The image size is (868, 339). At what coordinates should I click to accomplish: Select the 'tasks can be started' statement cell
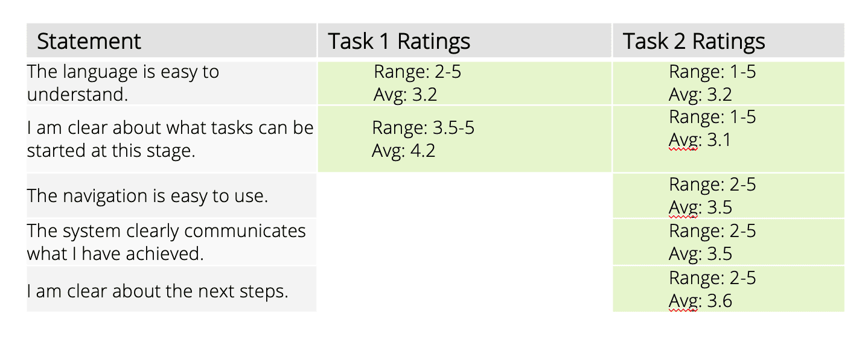pyautogui.click(x=171, y=139)
